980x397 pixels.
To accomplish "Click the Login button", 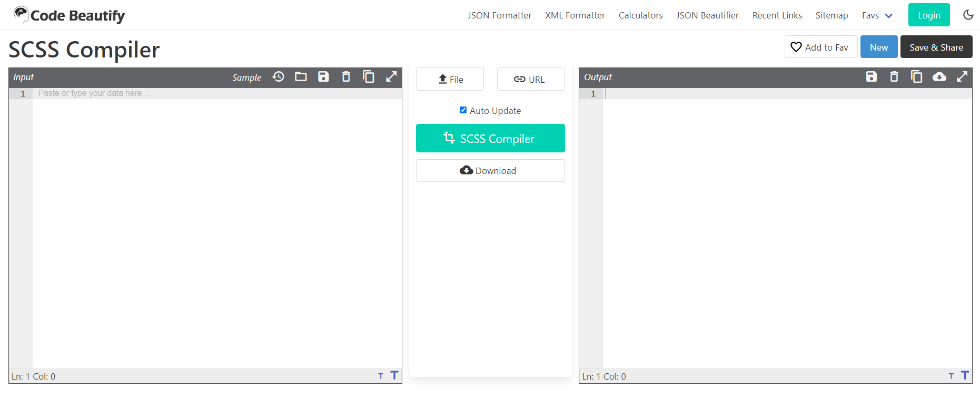I will (x=929, y=15).
